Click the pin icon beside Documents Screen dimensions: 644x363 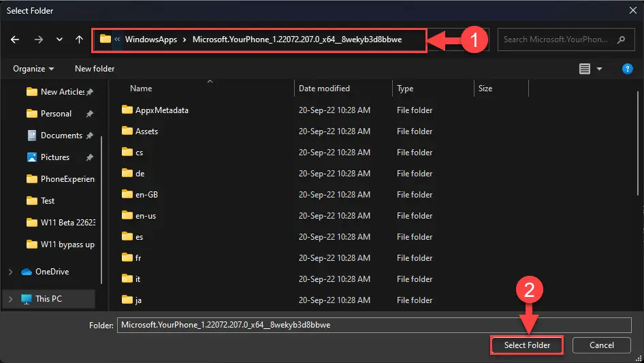click(90, 136)
